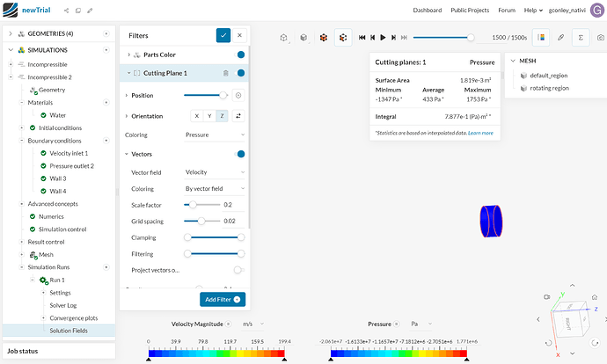Open the Forum link
The width and height of the screenshot is (607, 364).
point(507,11)
